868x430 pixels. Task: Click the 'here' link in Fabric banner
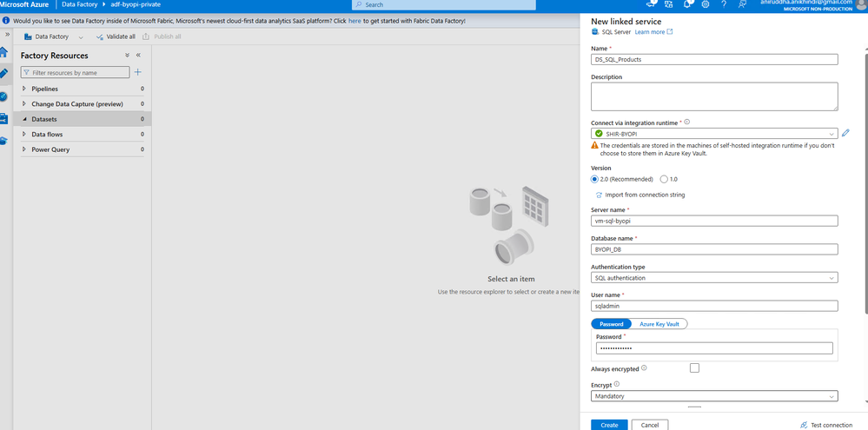[354, 21]
